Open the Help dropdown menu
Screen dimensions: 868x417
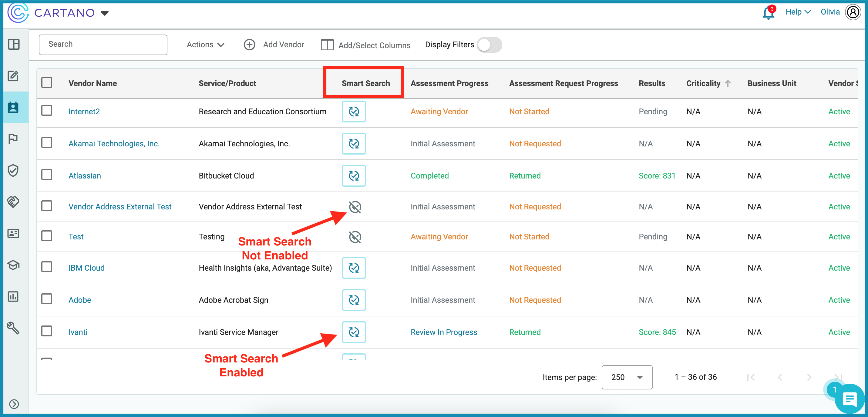point(798,12)
